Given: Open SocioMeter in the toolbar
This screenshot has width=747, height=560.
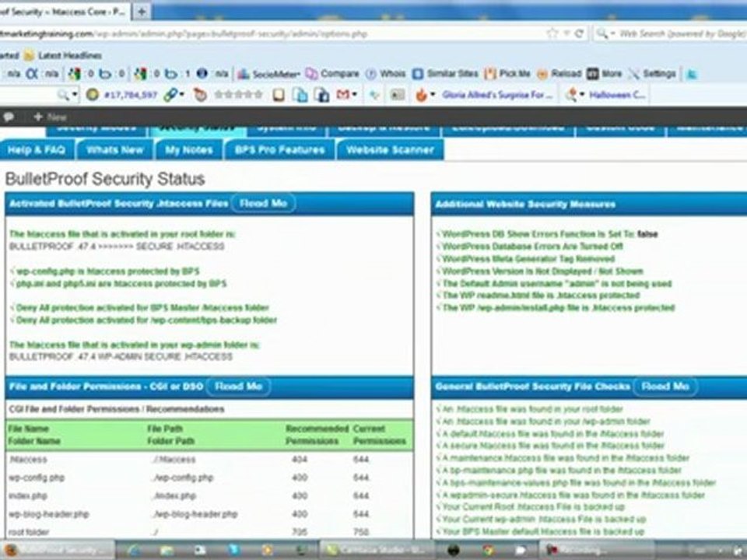Looking at the screenshot, I should click(268, 74).
